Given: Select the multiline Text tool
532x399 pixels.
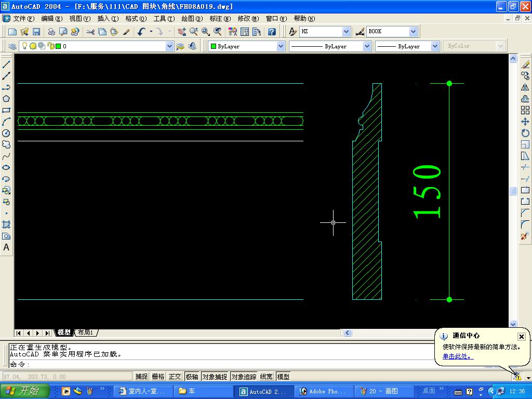Looking at the screenshot, I should [x=6, y=247].
